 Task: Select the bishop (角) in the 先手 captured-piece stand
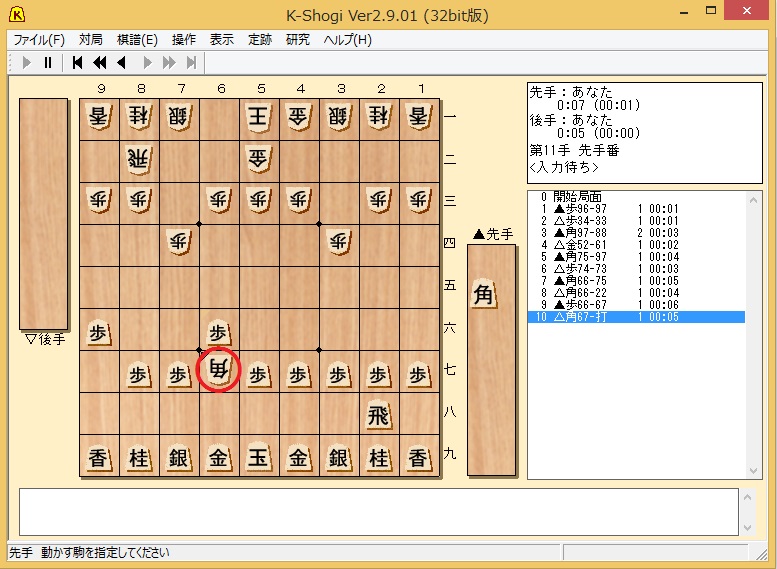click(484, 294)
